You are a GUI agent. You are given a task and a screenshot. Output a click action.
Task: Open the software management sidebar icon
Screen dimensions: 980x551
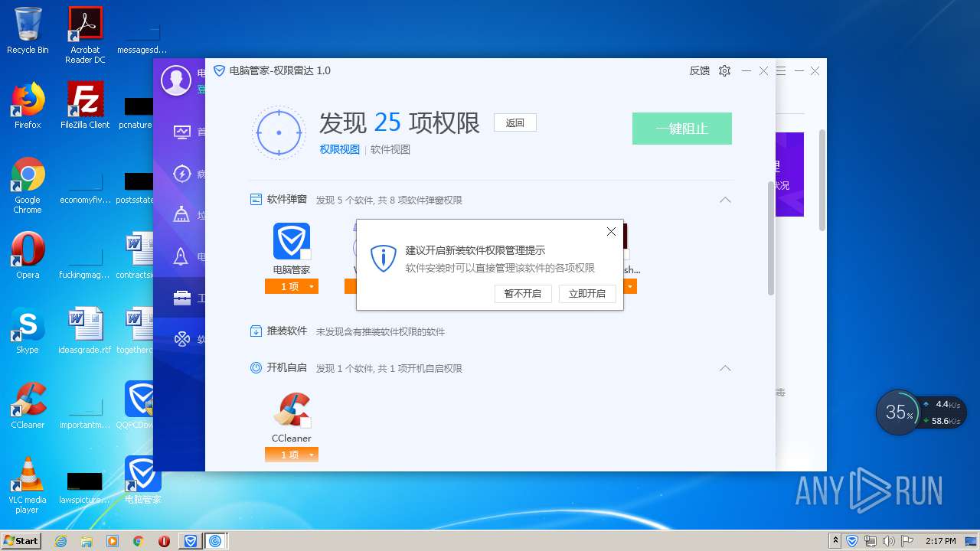pyautogui.click(x=181, y=339)
